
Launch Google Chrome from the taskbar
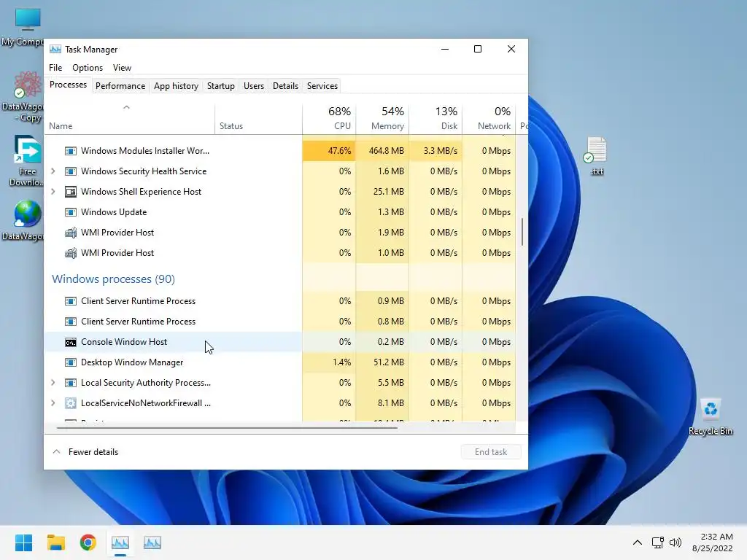[88, 542]
